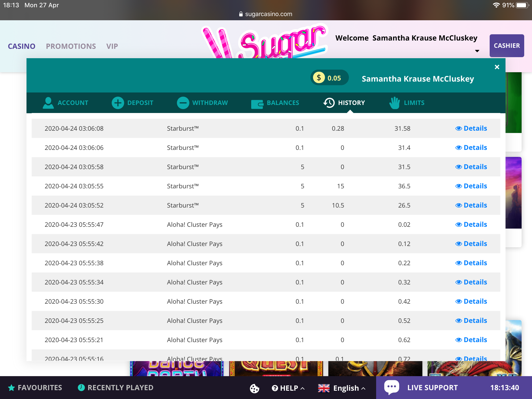
Task: Click eye icon for 03:06:08 Starburst row
Action: 458,128
